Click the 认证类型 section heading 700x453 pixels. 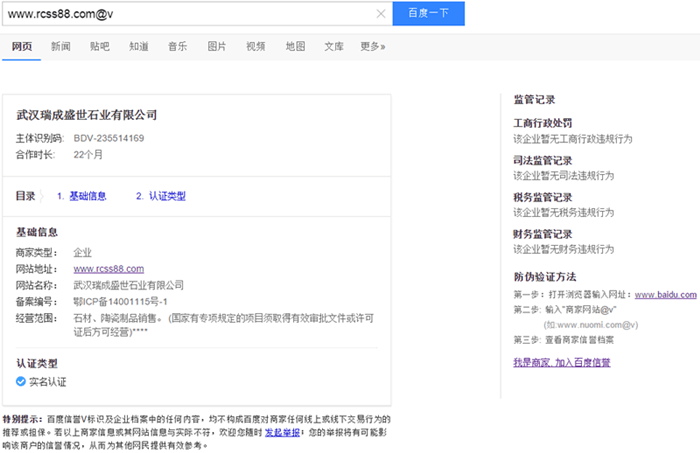[37, 363]
